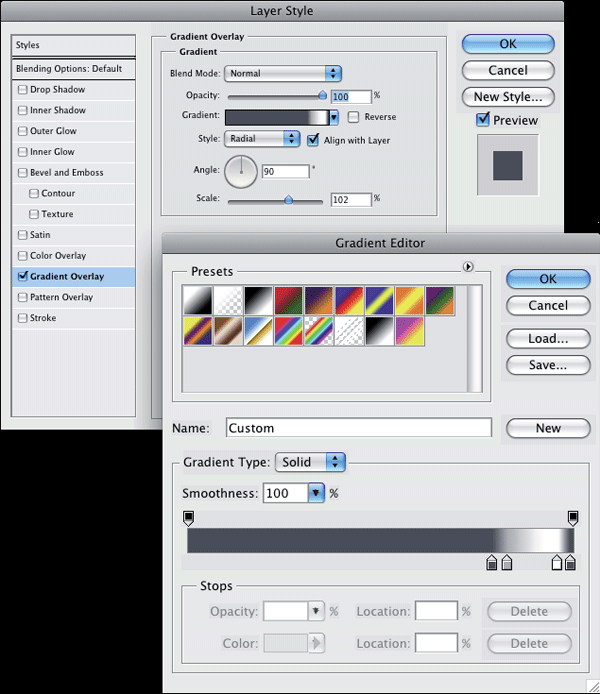This screenshot has height=694, width=600.
Task: Click the Smoothness value field
Action: [285, 493]
